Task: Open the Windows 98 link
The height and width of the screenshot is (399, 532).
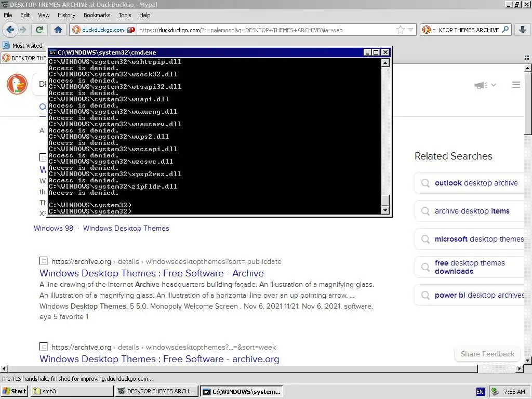Action: tap(54, 229)
